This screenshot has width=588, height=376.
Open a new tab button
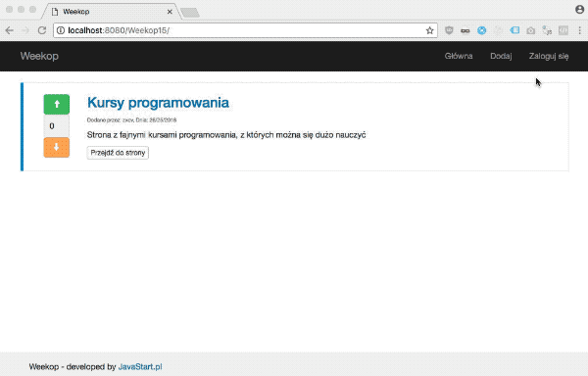tap(190, 13)
